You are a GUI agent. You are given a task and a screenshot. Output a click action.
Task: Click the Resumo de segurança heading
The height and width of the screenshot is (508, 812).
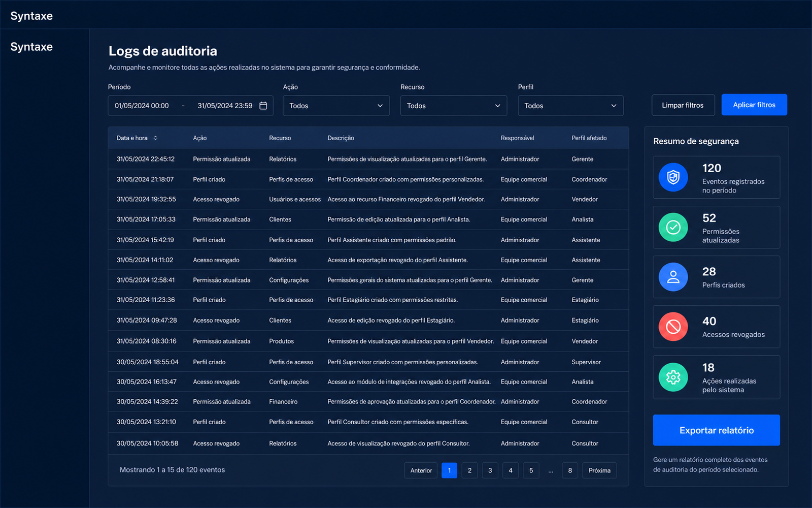[696, 141]
